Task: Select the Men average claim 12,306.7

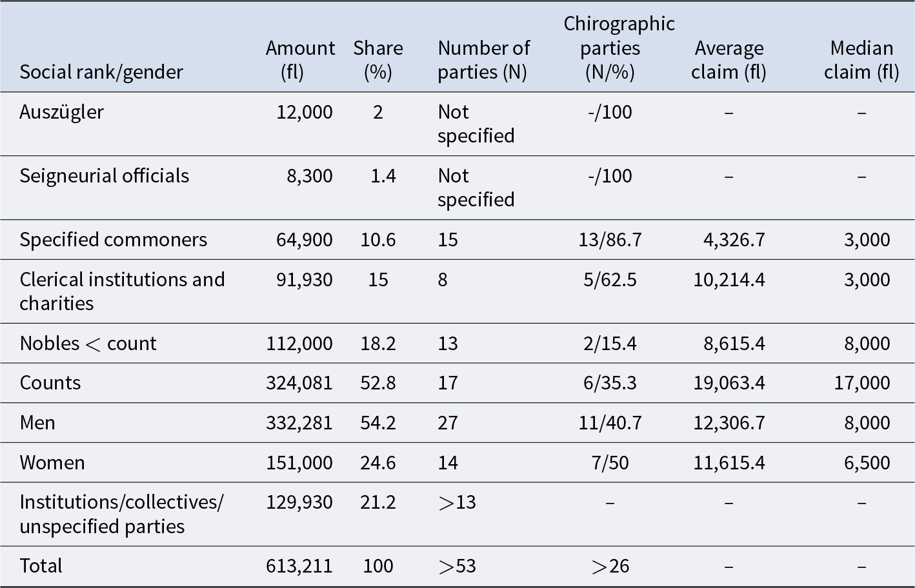Action: 729,423
